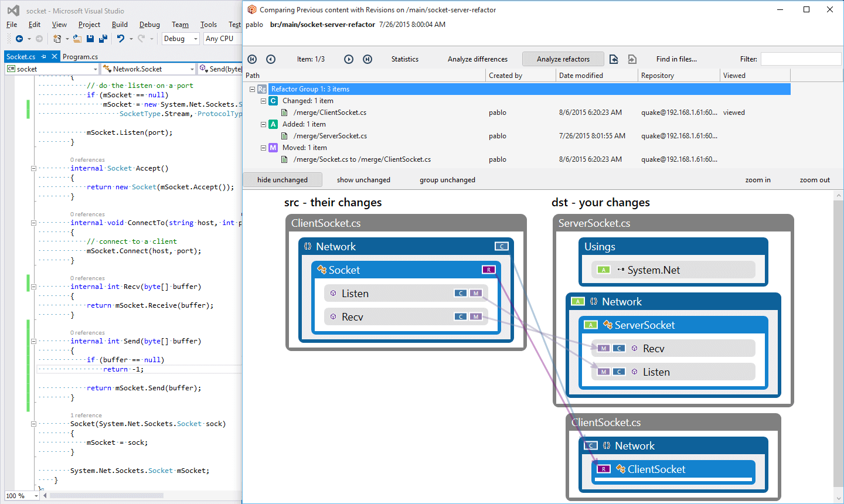Click the export icon next to Analyze refactors
Image resolution: width=844 pixels, height=504 pixels.
pos(614,59)
